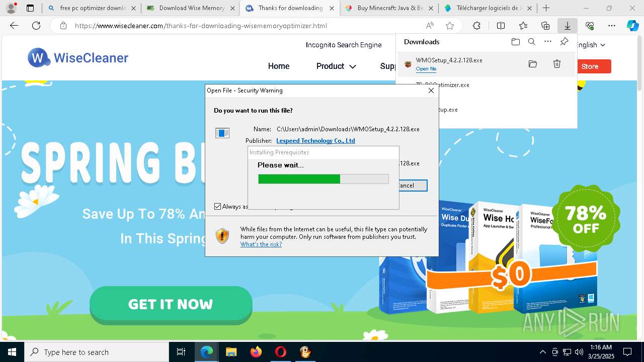This screenshot has height=362, width=644.
Task: Click the taskbar clock showing 1:16 AM
Action: coord(601,352)
